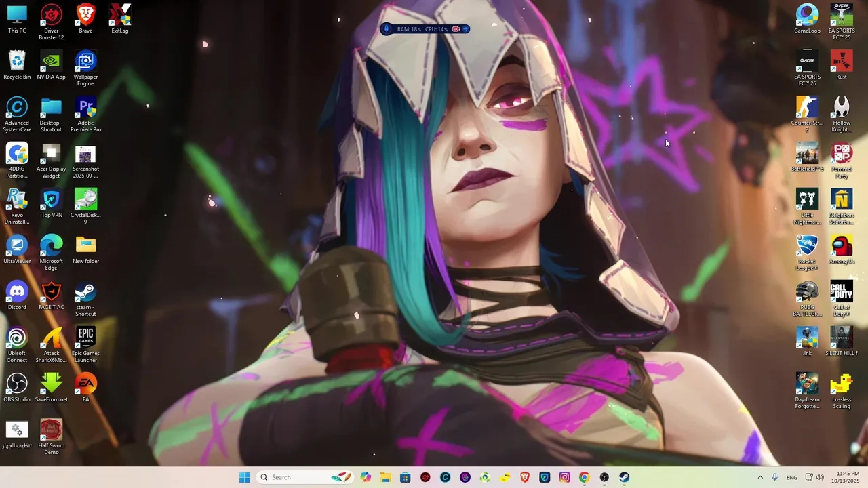Viewport: 868px width, 488px height.
Task: Launch the Epic Games Launcher
Action: 85,345
